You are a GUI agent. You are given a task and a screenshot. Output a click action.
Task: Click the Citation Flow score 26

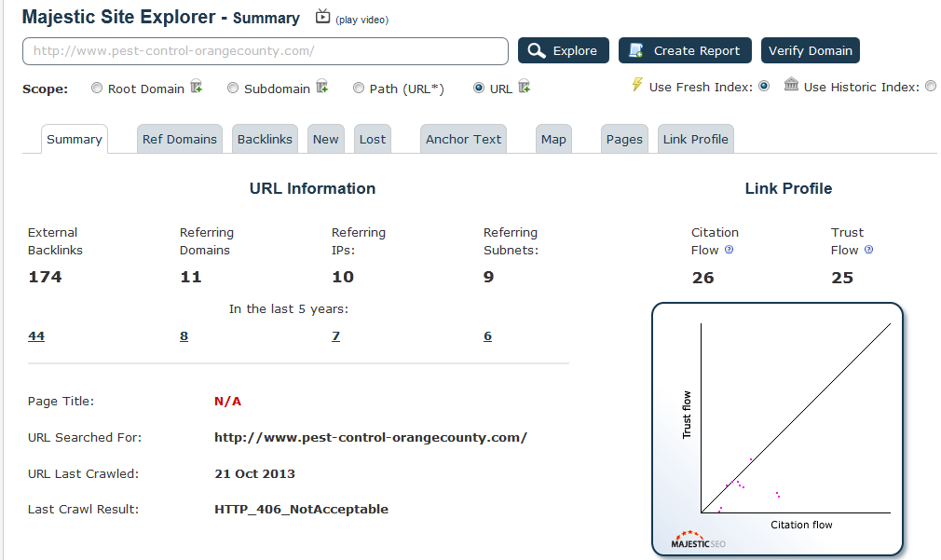(702, 278)
